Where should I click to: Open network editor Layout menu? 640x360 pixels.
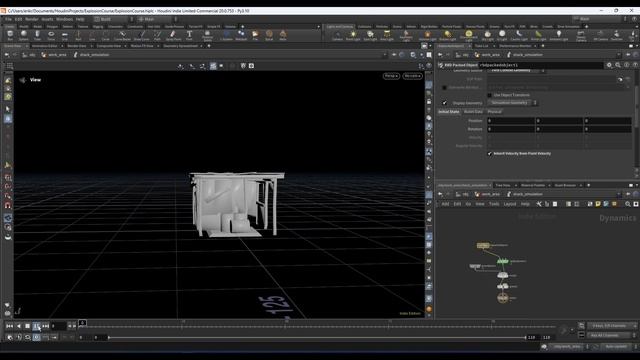point(509,204)
